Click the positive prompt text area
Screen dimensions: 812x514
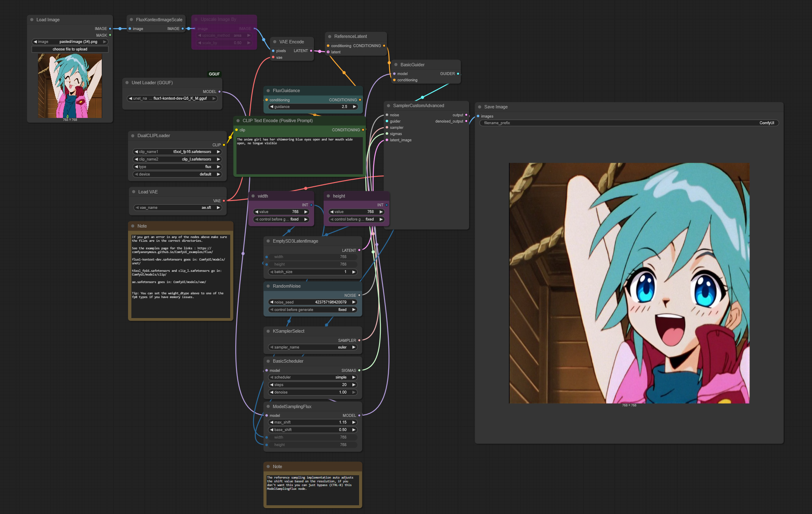point(299,155)
